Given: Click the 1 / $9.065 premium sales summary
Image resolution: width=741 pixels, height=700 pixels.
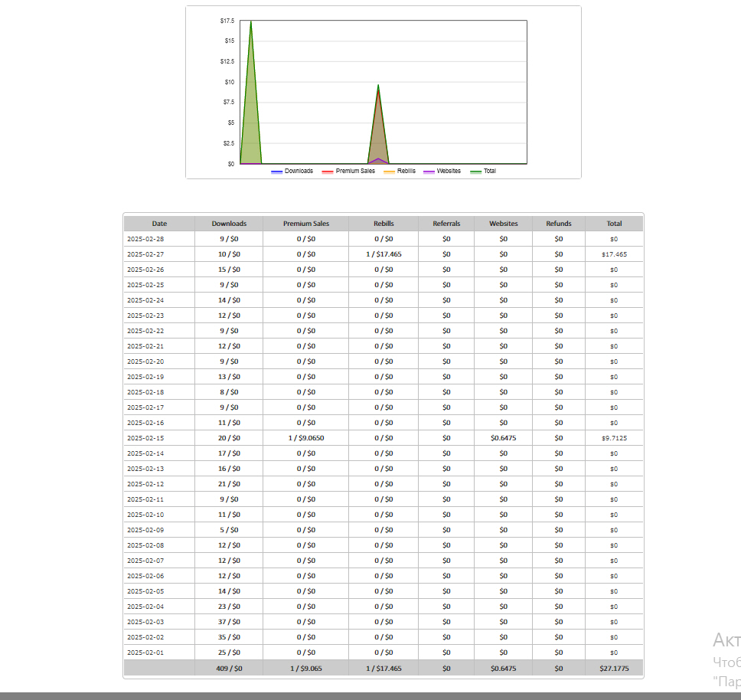Looking at the screenshot, I should click(306, 669).
